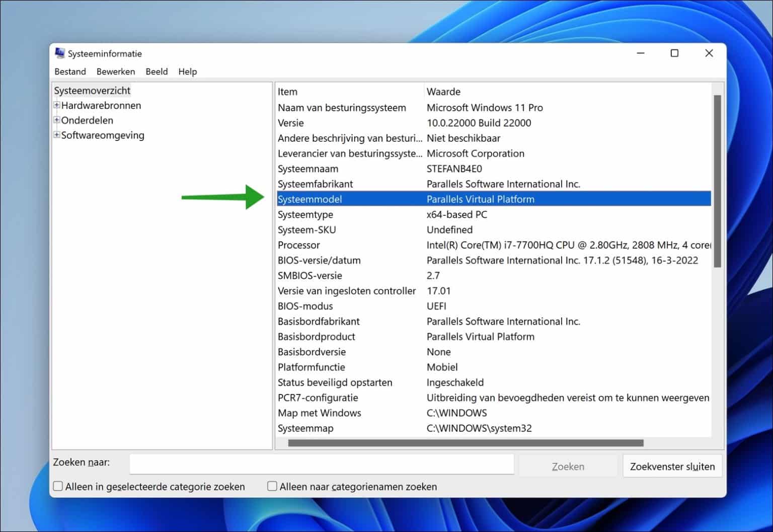
Task: Click the Zoekvenster sluiten button
Action: click(x=672, y=466)
